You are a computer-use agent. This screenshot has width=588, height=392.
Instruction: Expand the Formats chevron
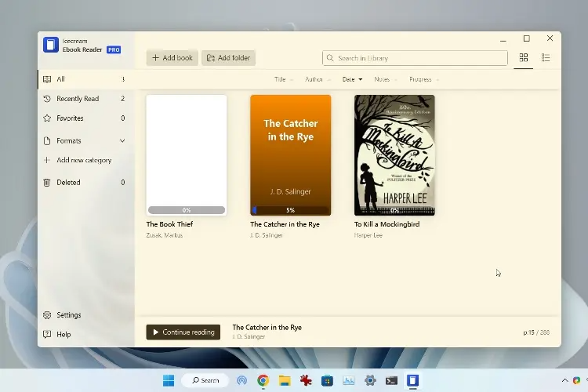122,140
